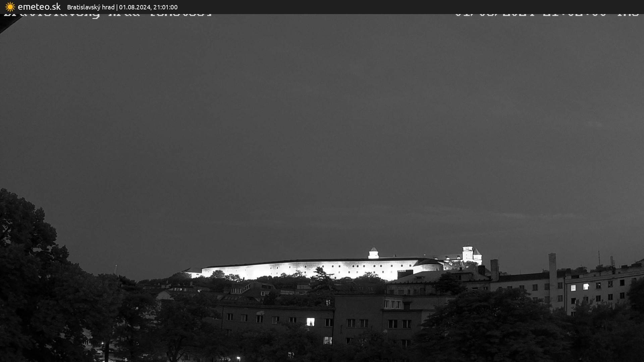Click the emeteo.sk sun logo icon
Image resolution: width=644 pixels, height=362 pixels.
[x=10, y=7]
